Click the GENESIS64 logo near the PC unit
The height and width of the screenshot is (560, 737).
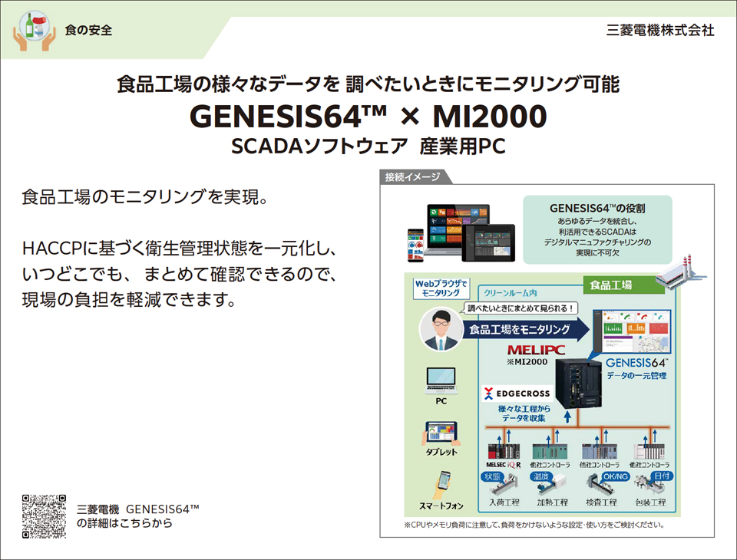[x=636, y=363]
